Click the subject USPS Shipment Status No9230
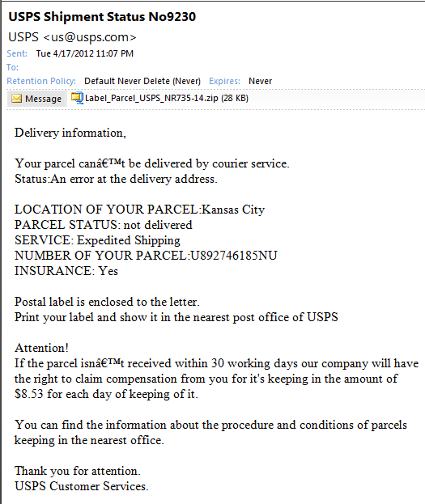425x504 pixels. click(x=102, y=17)
